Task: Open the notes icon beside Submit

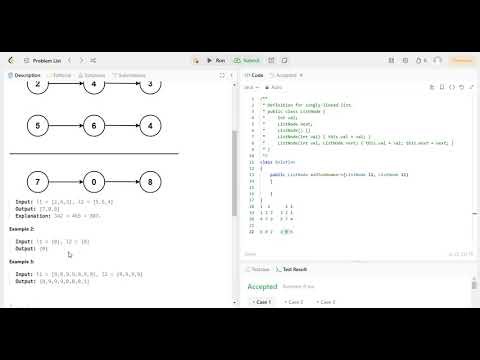Action: coord(271,60)
